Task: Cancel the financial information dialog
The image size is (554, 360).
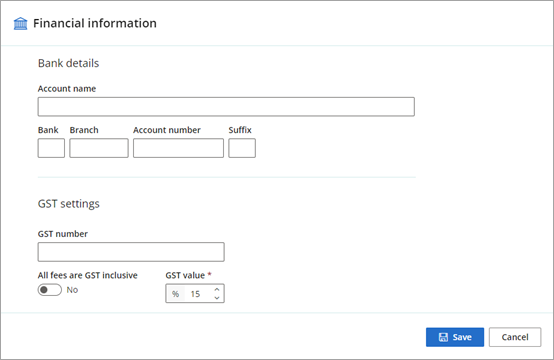Action: click(x=515, y=337)
